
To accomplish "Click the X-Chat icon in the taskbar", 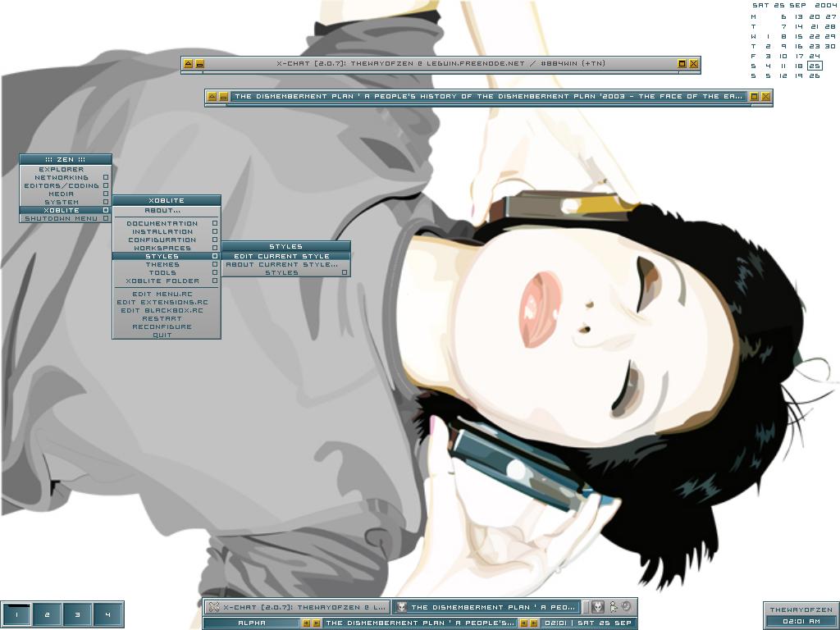I will [214, 607].
